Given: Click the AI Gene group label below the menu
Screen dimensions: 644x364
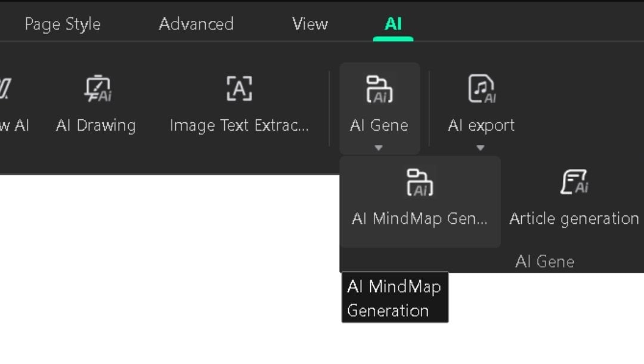Looking at the screenshot, I should click(x=544, y=261).
